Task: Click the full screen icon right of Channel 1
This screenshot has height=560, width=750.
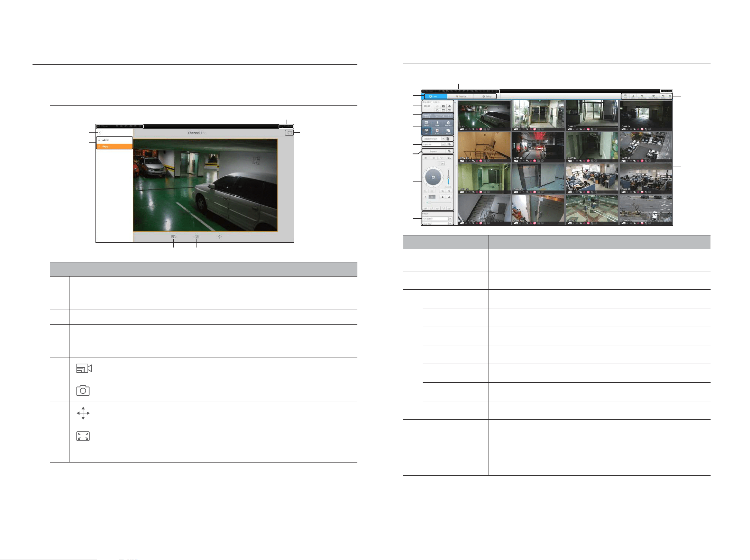Action: [x=290, y=133]
